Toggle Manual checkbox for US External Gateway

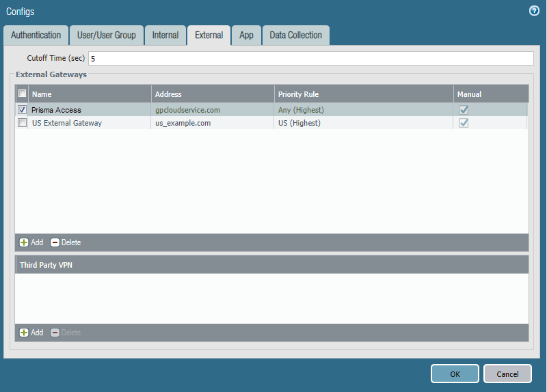[464, 123]
